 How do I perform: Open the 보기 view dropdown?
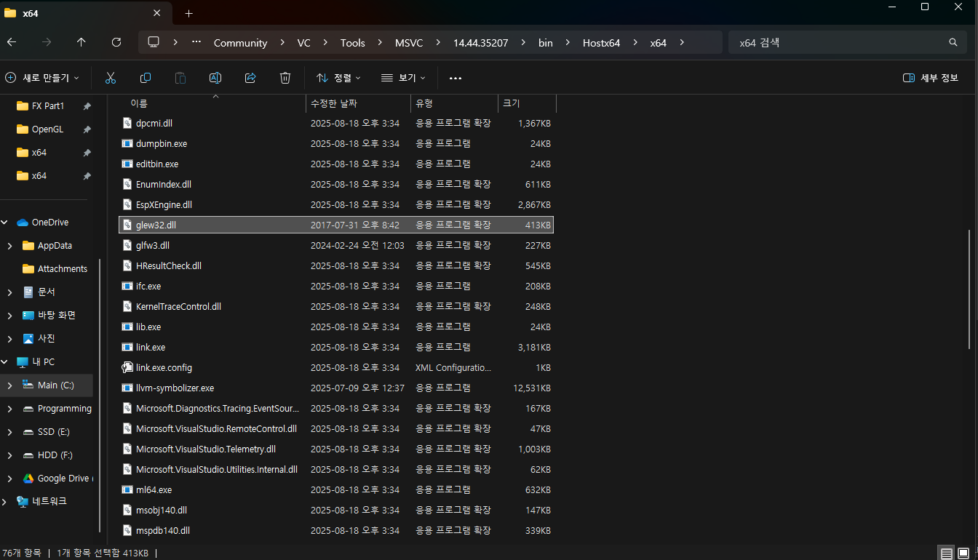click(403, 78)
